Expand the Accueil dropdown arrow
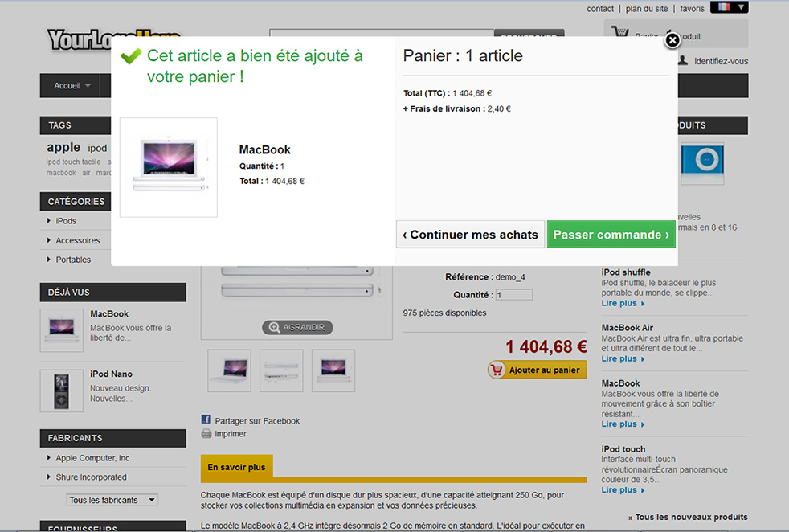This screenshot has height=532, width=789. coord(88,85)
